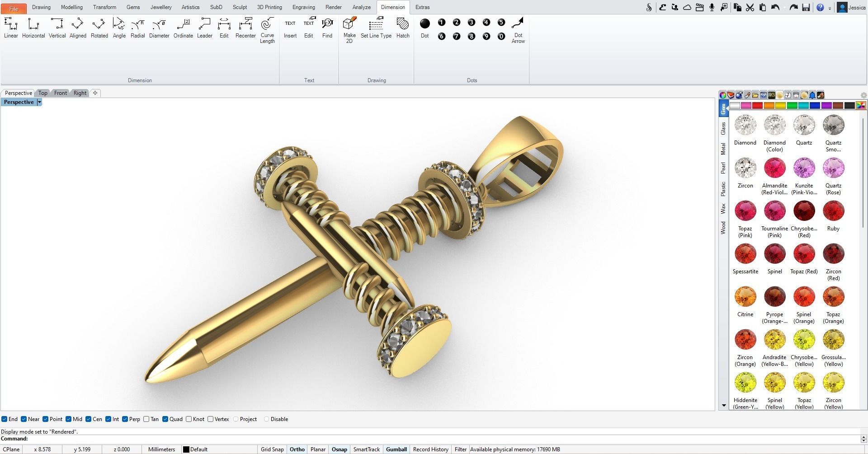Click the Dot tool
This screenshot has width=868, height=454.
[x=425, y=28]
